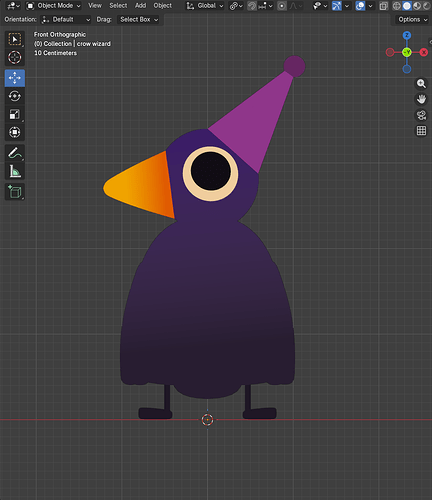Viewport: 432px width, 500px height.
Task: Open Global transform orientation dropdown
Action: click(x=205, y=6)
